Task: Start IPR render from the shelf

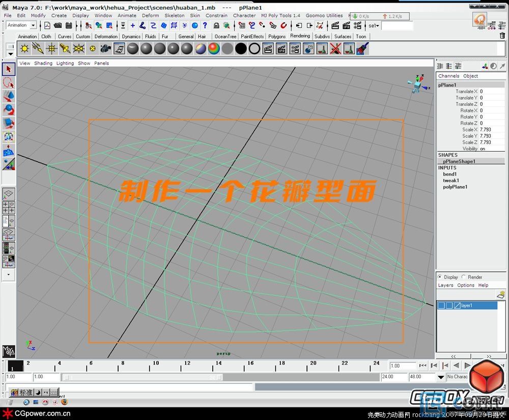Action: pyautogui.click(x=281, y=49)
